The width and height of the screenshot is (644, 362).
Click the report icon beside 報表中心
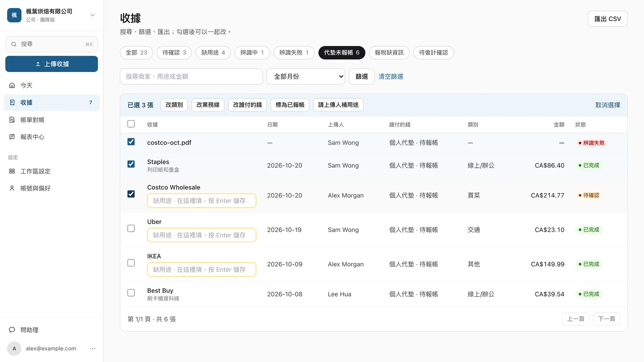tap(12, 137)
